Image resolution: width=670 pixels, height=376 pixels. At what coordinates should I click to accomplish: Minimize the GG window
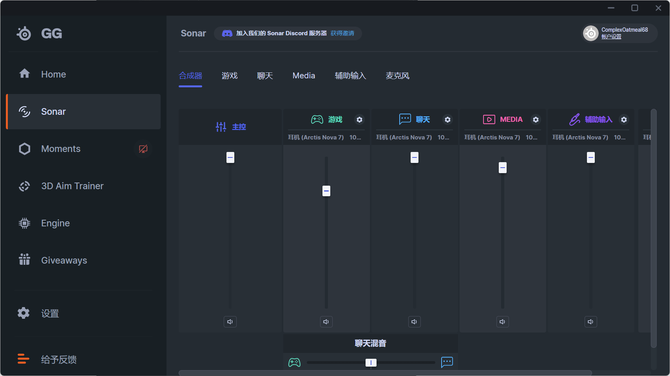611,8
